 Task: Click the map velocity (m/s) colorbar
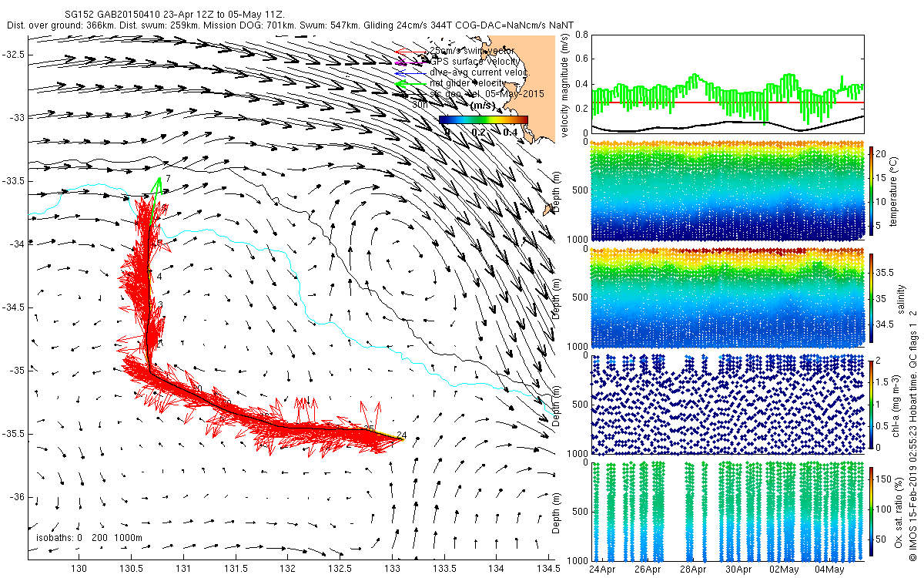[x=484, y=119]
